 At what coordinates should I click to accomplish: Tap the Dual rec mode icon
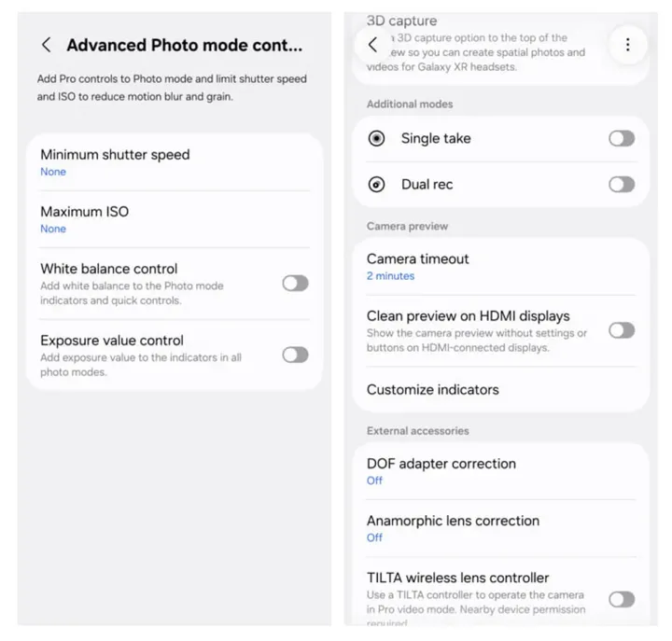point(376,185)
